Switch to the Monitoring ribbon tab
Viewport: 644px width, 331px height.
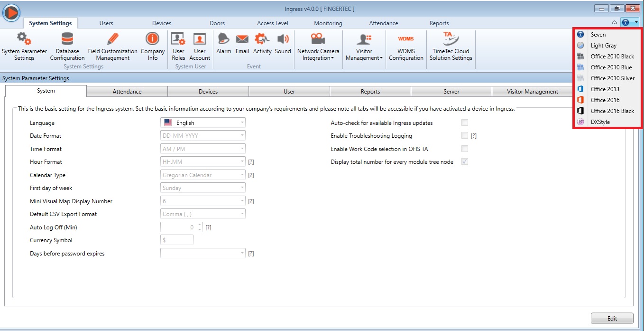point(328,23)
